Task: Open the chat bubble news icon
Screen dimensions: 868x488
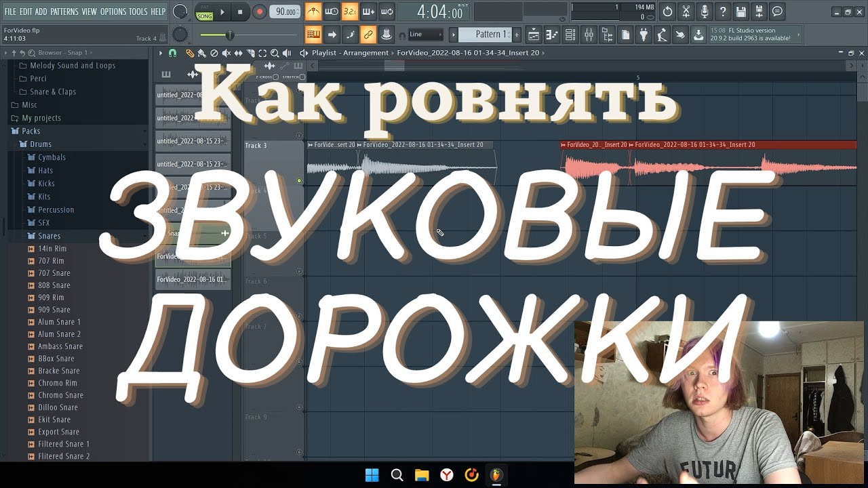Action: 778,12
